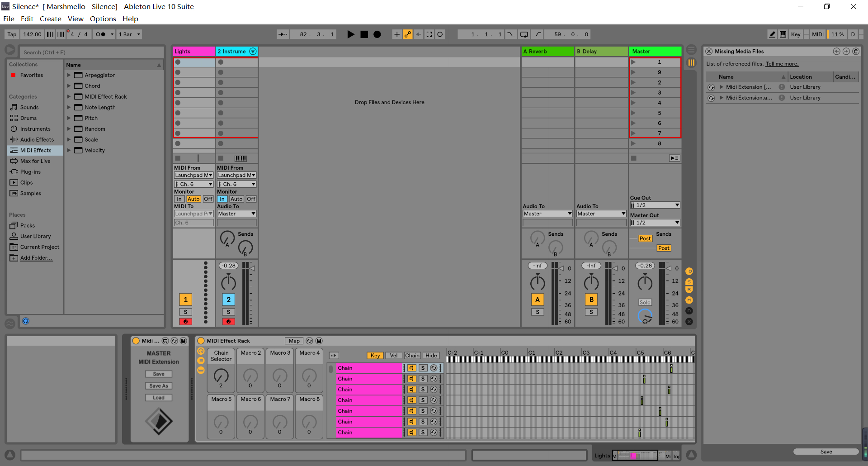
Task: Click the tempo field showing 142.00
Action: [x=32, y=34]
